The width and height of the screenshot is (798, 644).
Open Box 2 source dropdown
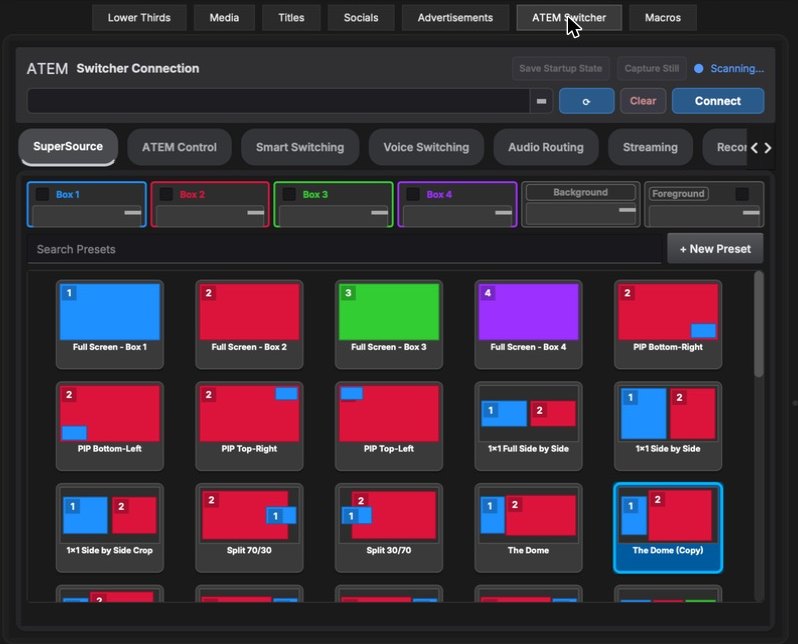210,215
